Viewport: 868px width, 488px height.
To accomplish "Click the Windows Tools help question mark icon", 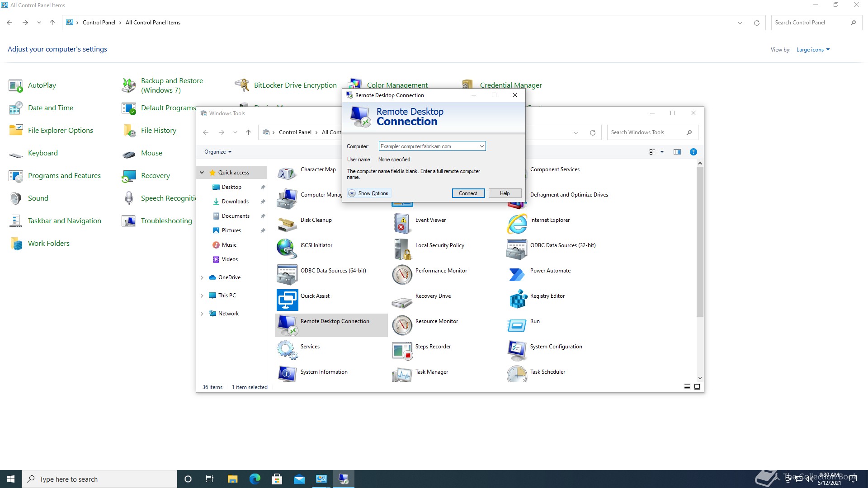I will pyautogui.click(x=693, y=152).
